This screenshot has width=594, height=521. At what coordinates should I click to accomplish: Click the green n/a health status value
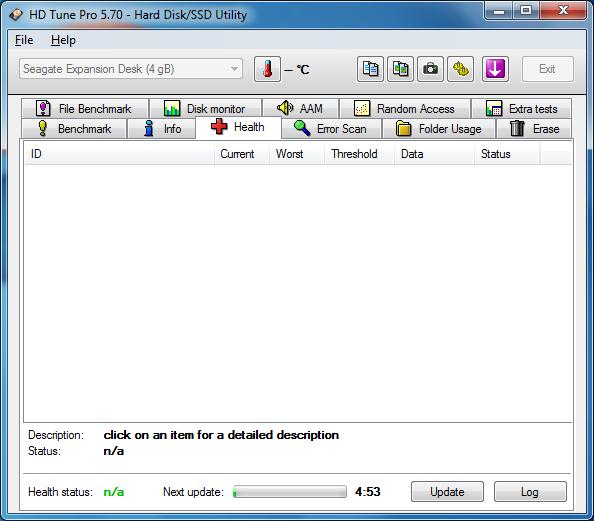[114, 492]
